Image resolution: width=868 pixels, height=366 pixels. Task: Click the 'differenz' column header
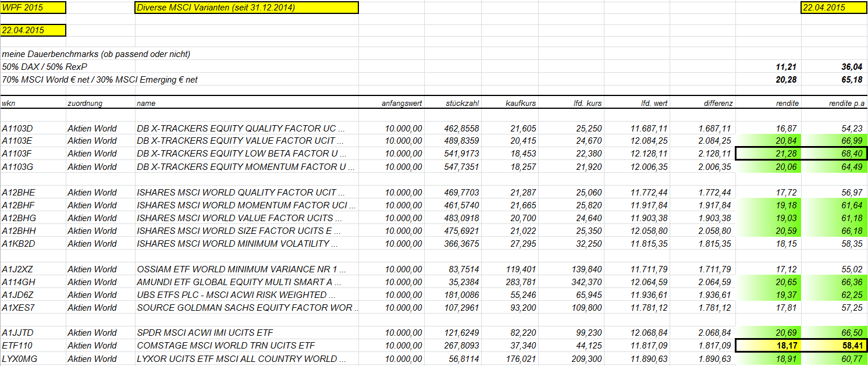tap(718, 103)
